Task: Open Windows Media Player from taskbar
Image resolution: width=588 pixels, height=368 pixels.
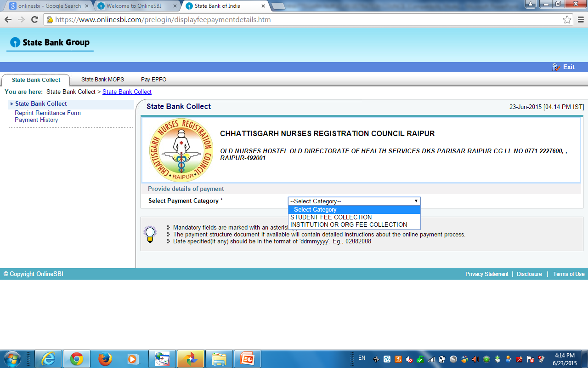Action: tap(133, 359)
